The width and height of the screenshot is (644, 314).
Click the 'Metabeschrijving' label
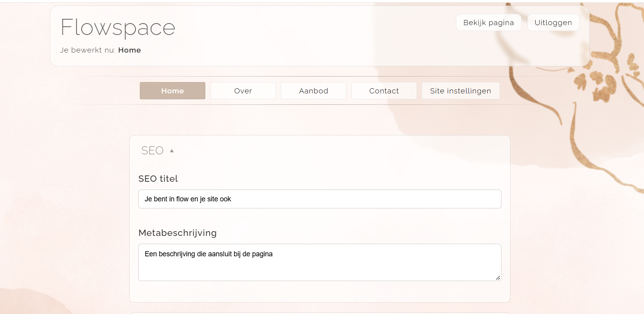(177, 233)
